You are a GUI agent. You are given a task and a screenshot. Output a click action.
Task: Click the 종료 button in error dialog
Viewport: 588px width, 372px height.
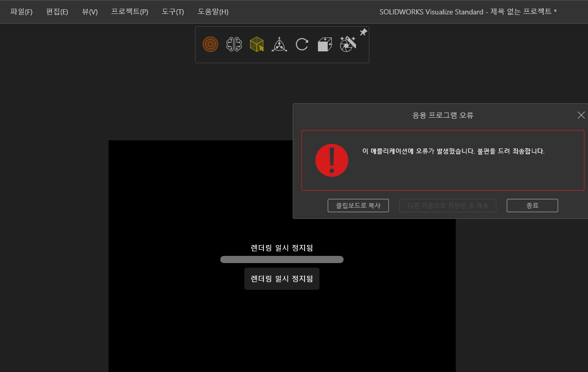[x=532, y=206]
